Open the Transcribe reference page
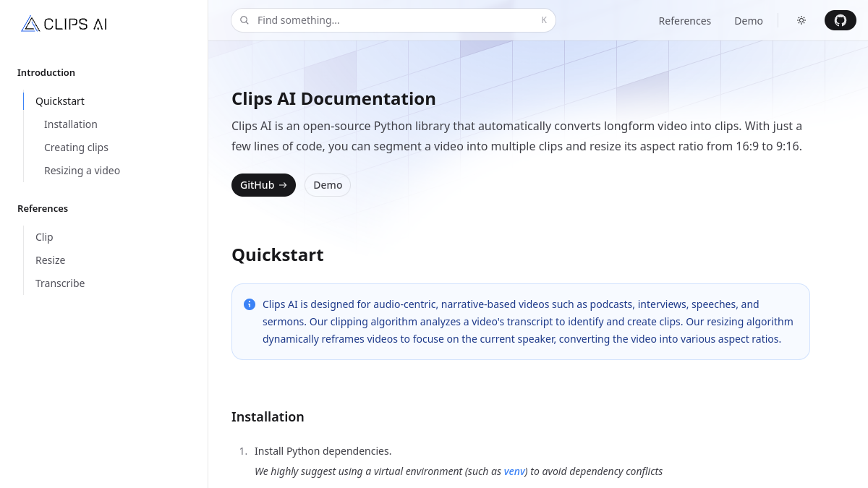 [x=60, y=283]
